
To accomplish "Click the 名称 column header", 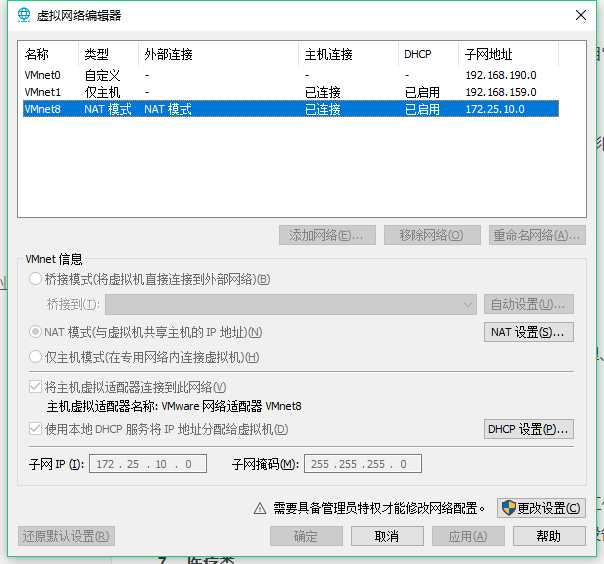I will [x=50, y=54].
